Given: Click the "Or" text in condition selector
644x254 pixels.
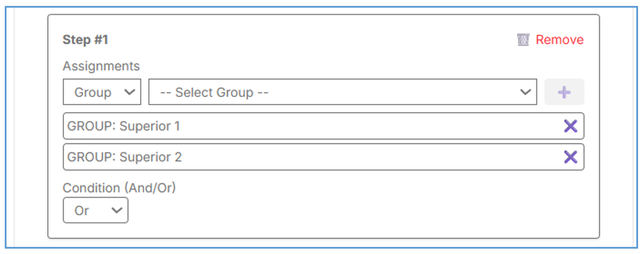Looking at the screenshot, I should [x=82, y=210].
